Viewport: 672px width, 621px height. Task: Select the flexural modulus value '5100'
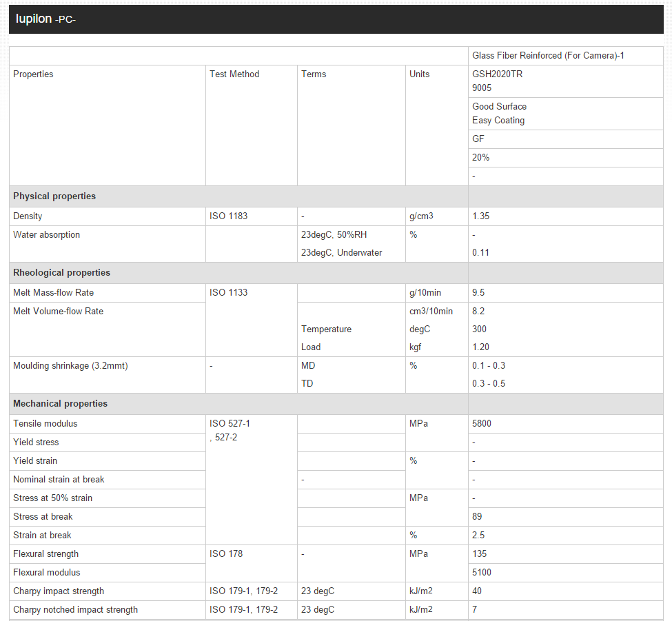click(482, 573)
